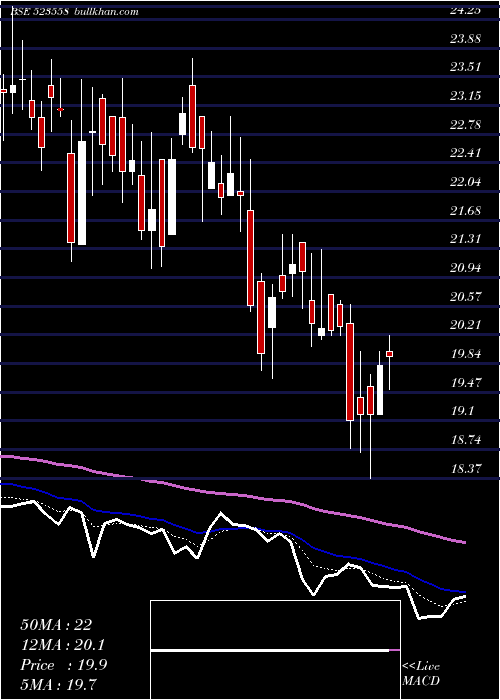Click the 23.88 price axis label
The height and width of the screenshot is (700, 500).
click(x=466, y=39)
